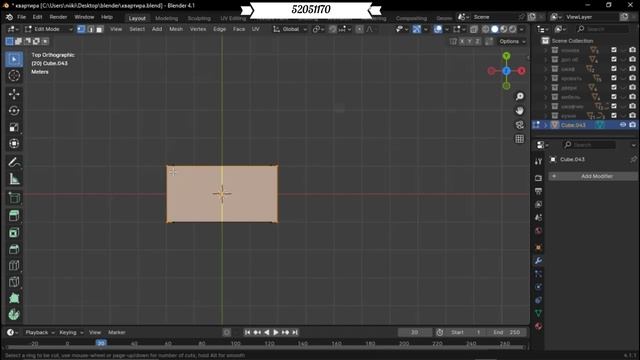Switch to the Sculpting workspace tab
640x360 pixels.
click(199, 18)
